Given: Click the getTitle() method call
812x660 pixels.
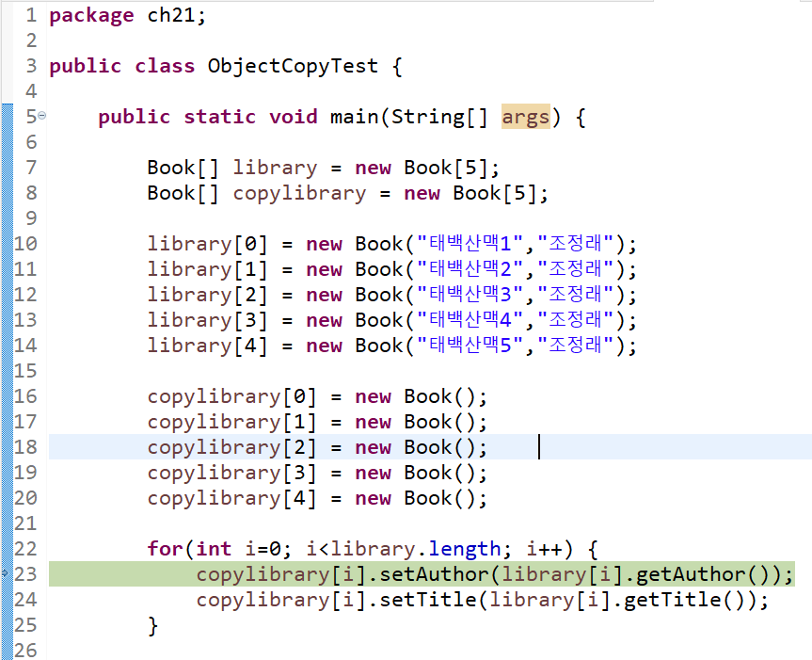Looking at the screenshot, I should pyautogui.click(x=685, y=600).
